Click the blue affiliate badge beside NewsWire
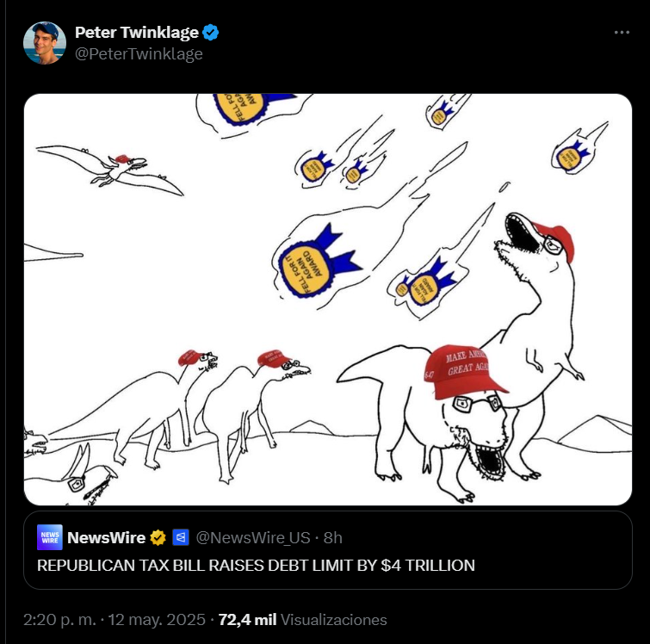Image resolution: width=650 pixels, height=644 pixels. coord(181,537)
